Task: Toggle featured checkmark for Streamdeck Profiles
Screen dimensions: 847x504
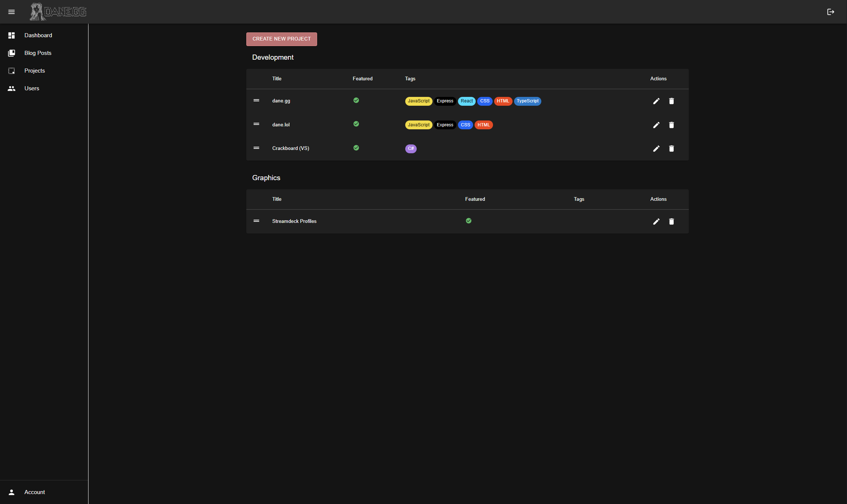Action: click(468, 221)
